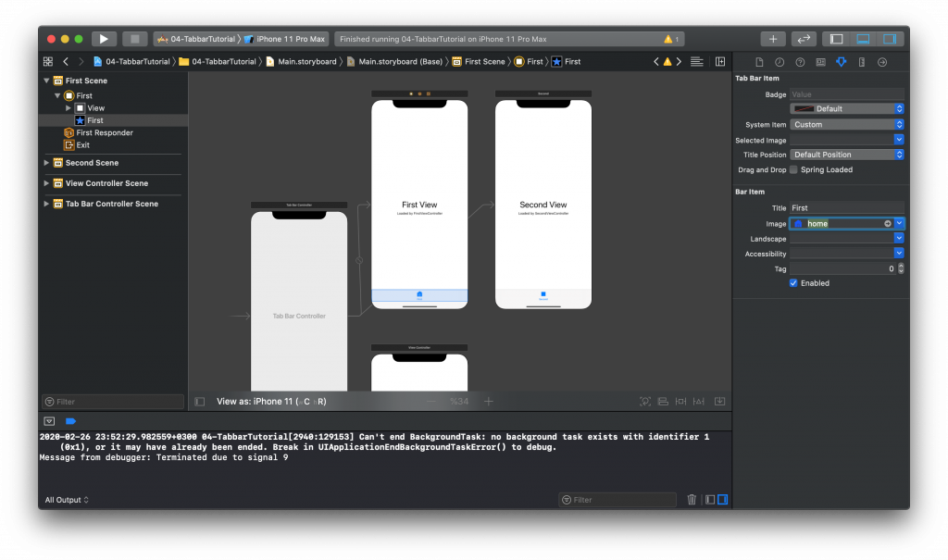Uncheck the Enabled checkbox
The image size is (948, 560).
tap(793, 283)
